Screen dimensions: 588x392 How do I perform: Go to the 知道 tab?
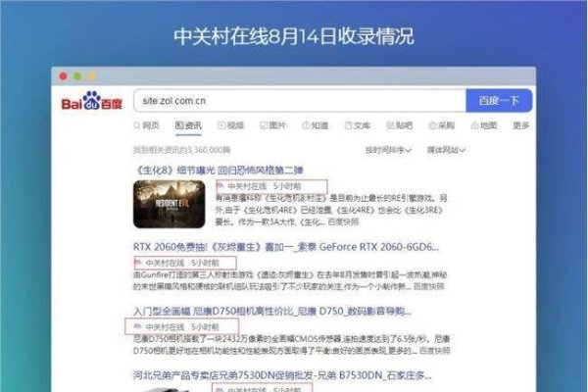coord(316,125)
